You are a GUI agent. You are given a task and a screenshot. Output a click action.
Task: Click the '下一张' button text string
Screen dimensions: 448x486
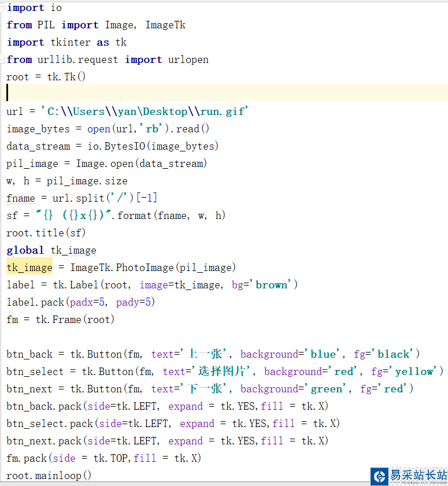click(204, 388)
